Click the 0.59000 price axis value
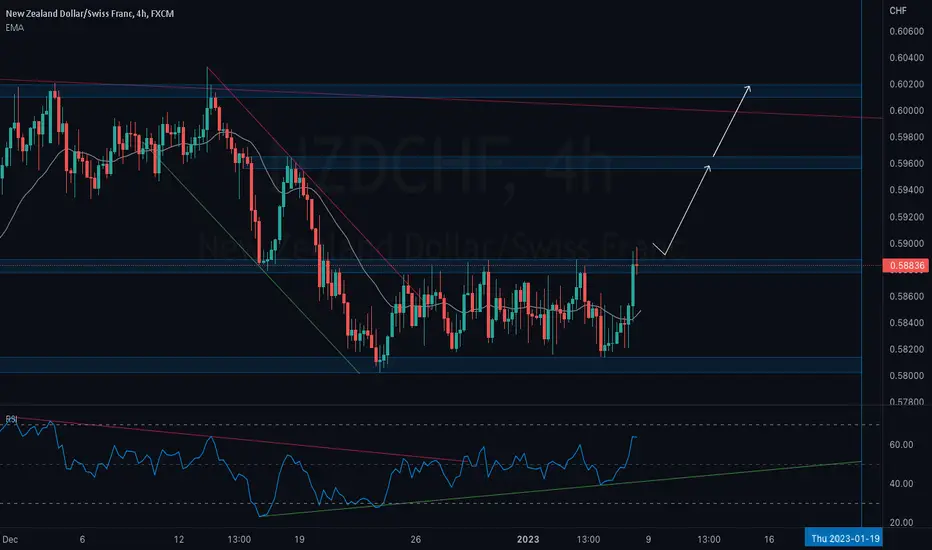Image resolution: width=932 pixels, height=550 pixels. pos(906,243)
